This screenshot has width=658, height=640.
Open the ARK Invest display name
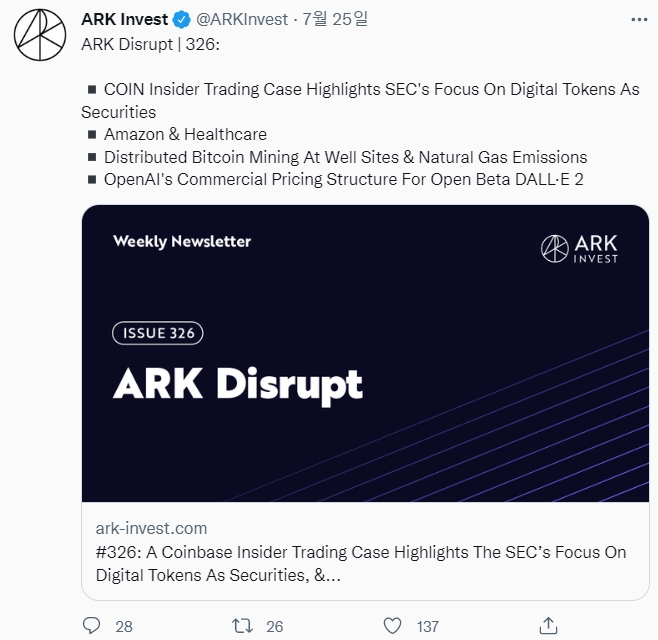click(x=124, y=19)
